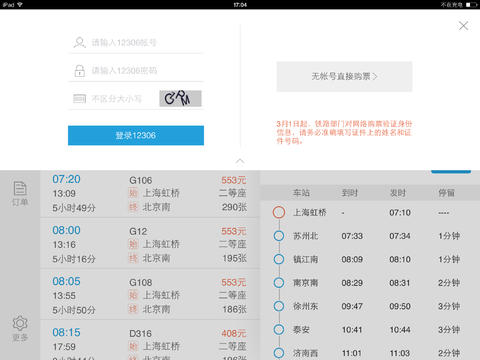Viewport: 480px width, 360px height.
Task: Select the G108 08:05 train row
Action: click(150, 295)
